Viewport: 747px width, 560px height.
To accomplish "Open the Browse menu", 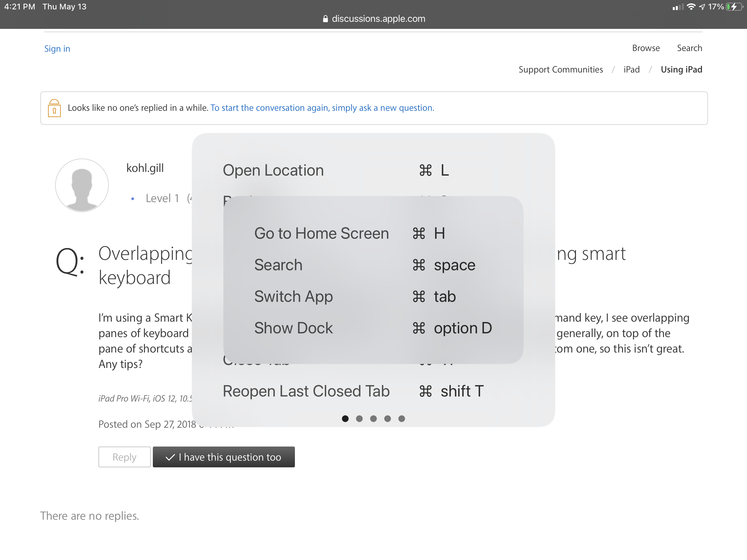I will [x=646, y=48].
